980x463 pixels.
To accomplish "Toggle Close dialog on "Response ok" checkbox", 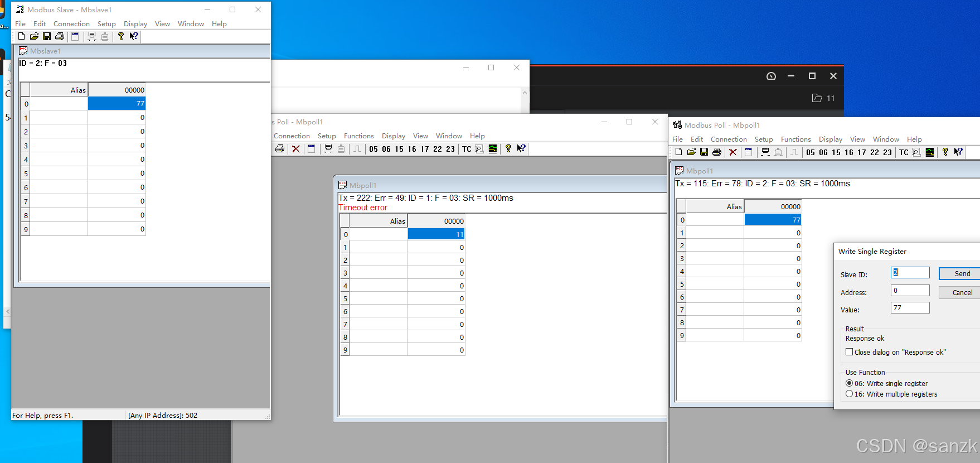I will click(849, 352).
